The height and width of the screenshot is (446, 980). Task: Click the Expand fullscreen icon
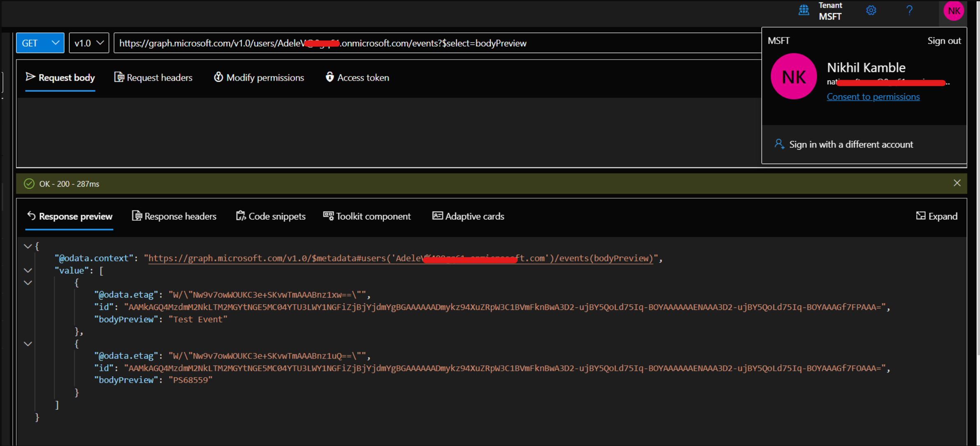pyautogui.click(x=921, y=215)
